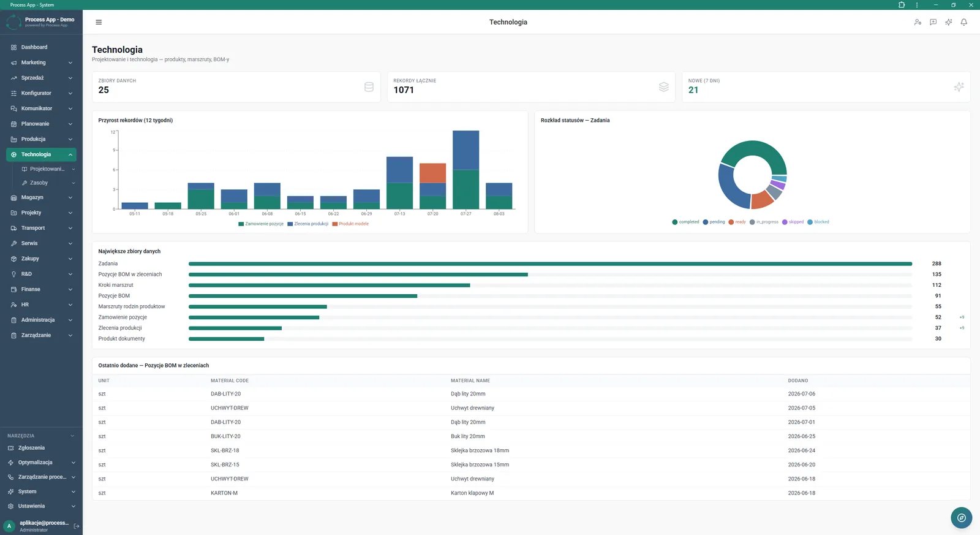
Task: Toggle the Zlecenia produkcji chart legend
Action: (308, 224)
